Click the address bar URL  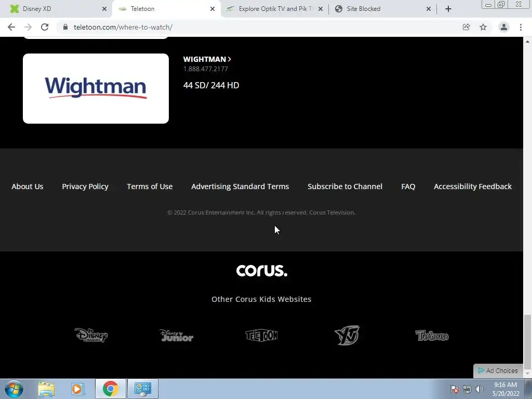(x=123, y=27)
